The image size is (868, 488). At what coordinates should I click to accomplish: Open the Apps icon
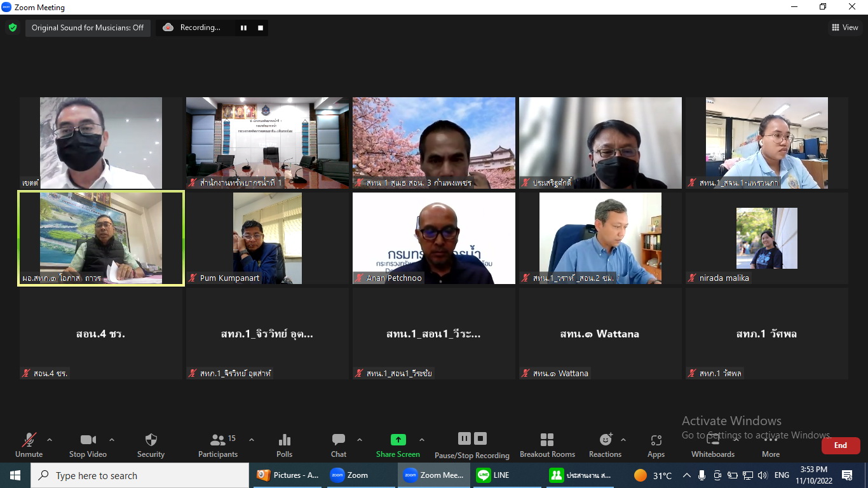656,440
